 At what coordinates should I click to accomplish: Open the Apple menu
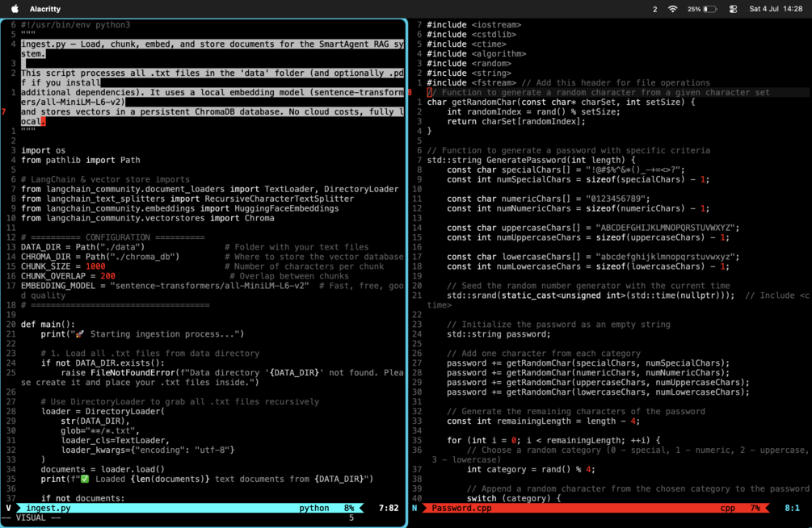(15, 9)
